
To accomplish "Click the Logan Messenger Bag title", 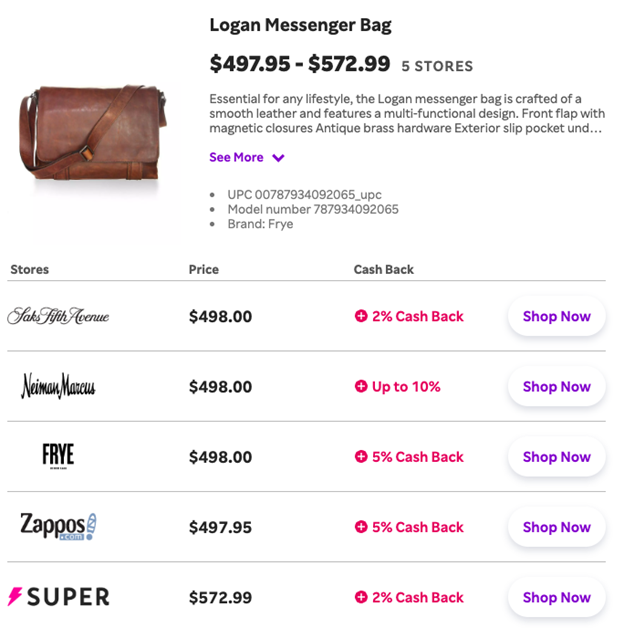I will pyautogui.click(x=300, y=25).
